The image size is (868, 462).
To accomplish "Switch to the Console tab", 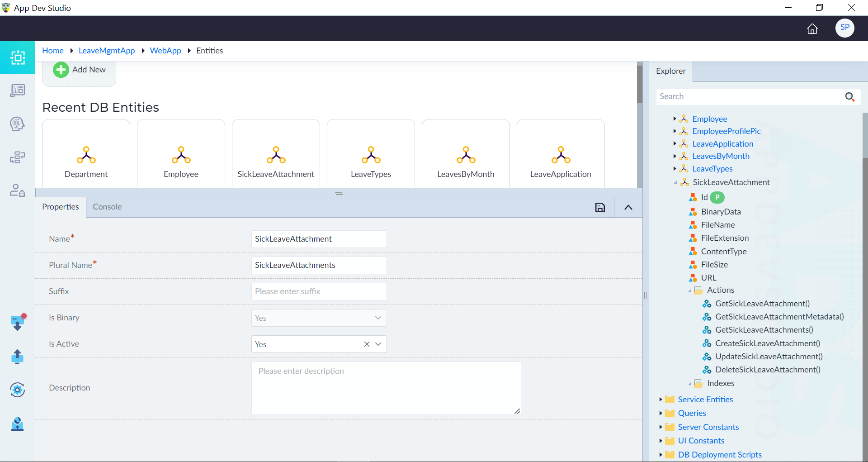I will tap(107, 207).
